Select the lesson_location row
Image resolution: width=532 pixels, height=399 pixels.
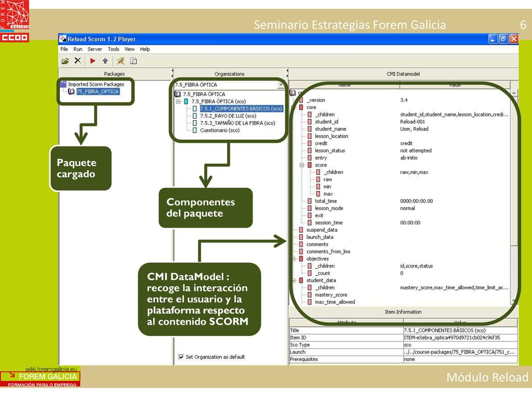click(331, 136)
